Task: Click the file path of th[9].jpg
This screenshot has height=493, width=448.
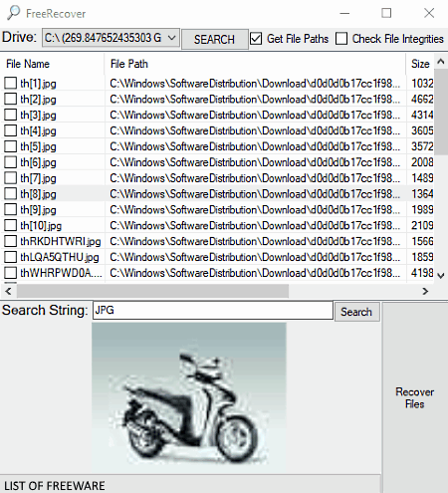Action: pos(255,210)
